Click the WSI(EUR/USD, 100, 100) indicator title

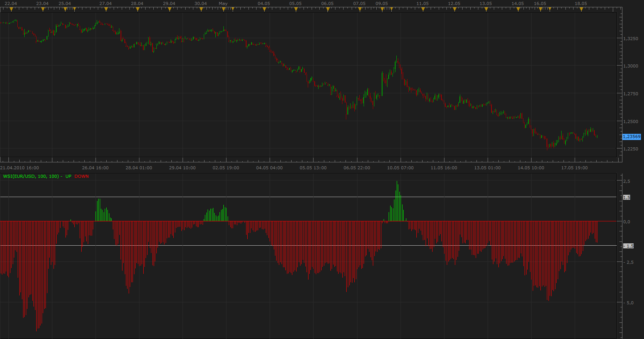31,176
